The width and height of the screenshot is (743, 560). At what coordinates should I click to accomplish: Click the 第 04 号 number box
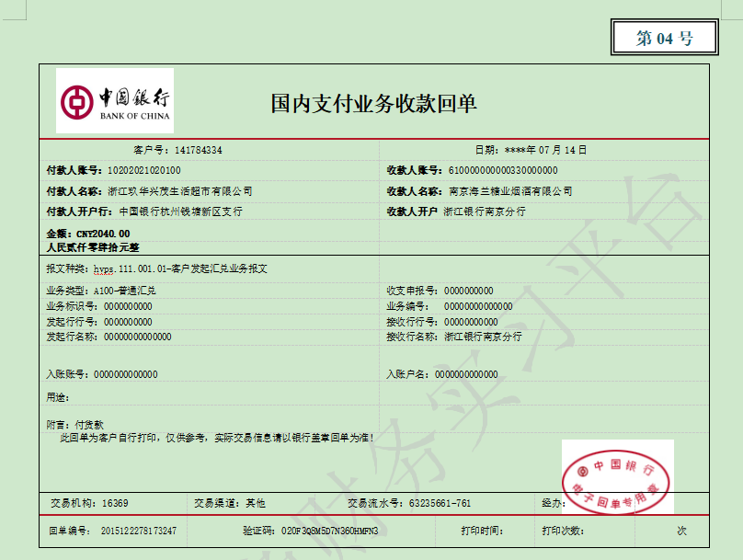(664, 38)
